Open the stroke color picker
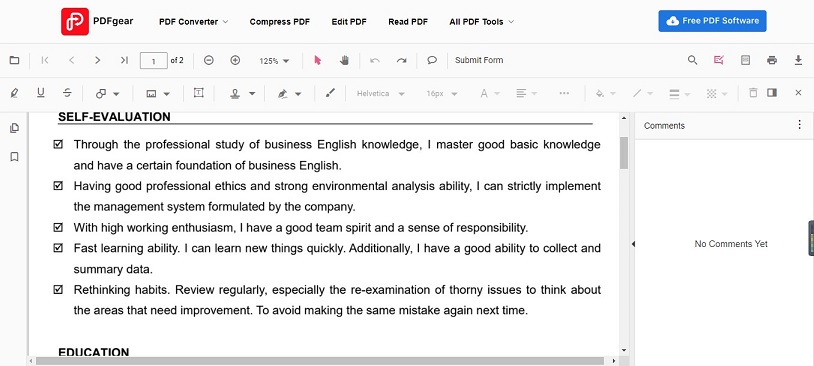The width and height of the screenshot is (814, 366). click(642, 93)
